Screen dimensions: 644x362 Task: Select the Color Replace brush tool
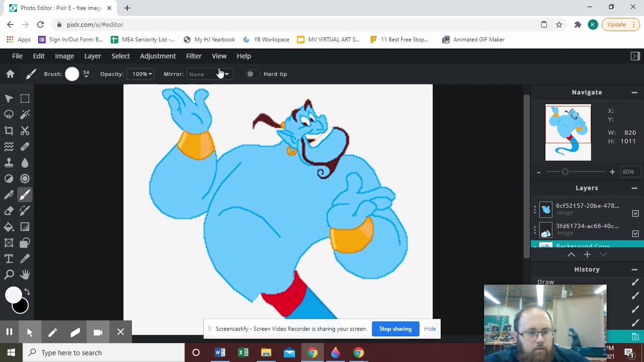25,211
